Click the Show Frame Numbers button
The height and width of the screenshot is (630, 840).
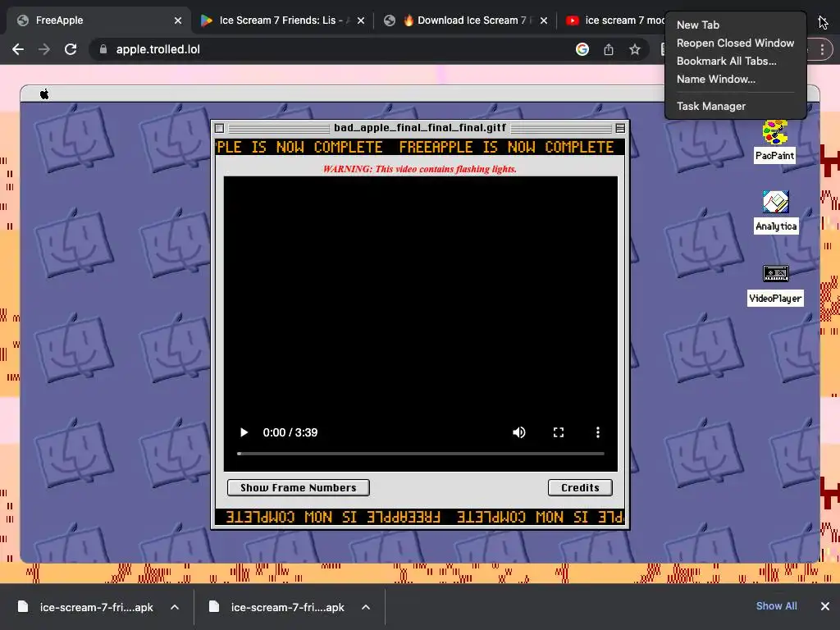[299, 487]
